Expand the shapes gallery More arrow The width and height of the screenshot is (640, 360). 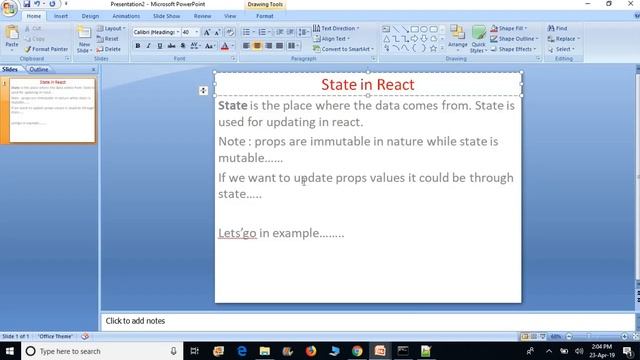[x=442, y=48]
